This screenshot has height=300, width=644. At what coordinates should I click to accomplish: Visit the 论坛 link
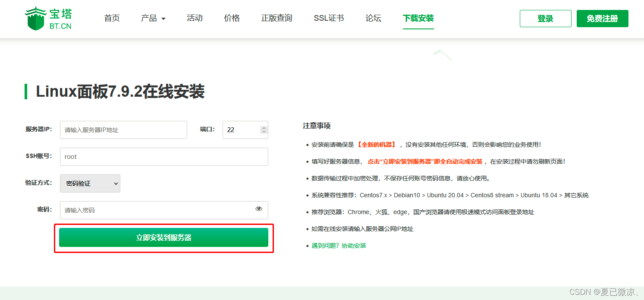pyautogui.click(x=373, y=18)
